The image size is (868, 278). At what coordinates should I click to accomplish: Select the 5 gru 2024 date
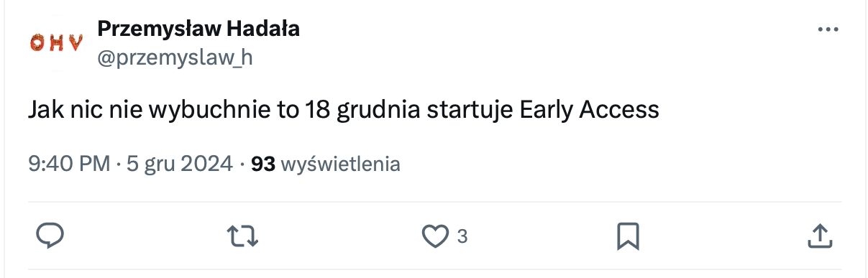click(x=180, y=165)
